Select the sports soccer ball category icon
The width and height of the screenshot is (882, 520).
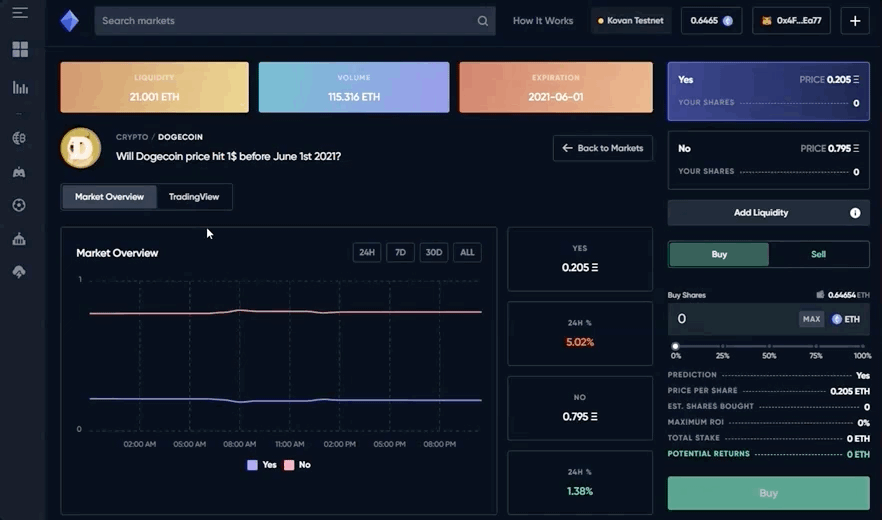tap(19, 205)
